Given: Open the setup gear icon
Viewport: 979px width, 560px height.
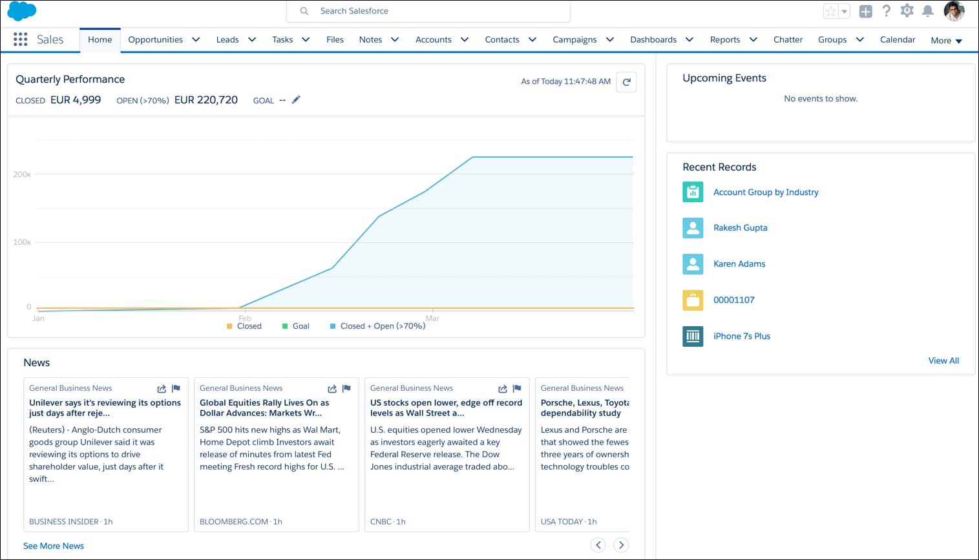Looking at the screenshot, I should coord(907,11).
